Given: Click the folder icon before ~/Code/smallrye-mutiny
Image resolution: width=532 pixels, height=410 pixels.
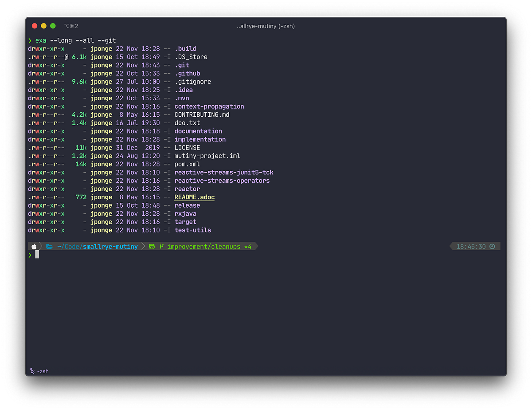Looking at the screenshot, I should coord(50,246).
